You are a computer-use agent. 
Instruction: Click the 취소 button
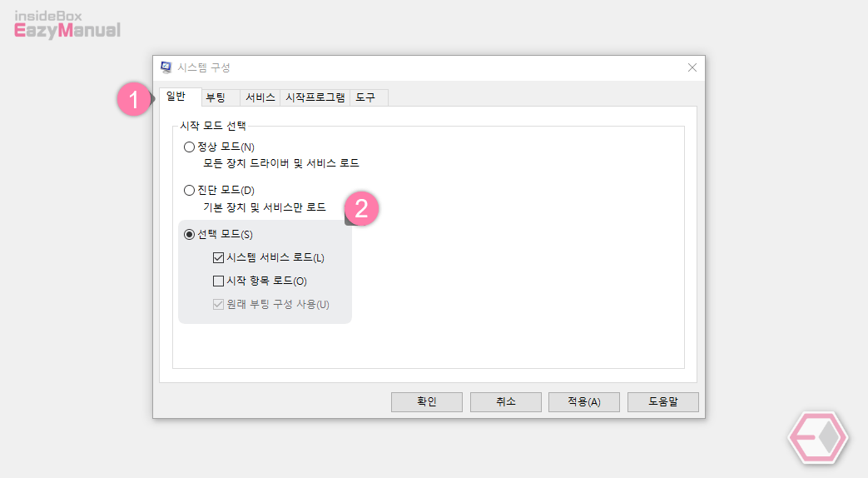[506, 402]
